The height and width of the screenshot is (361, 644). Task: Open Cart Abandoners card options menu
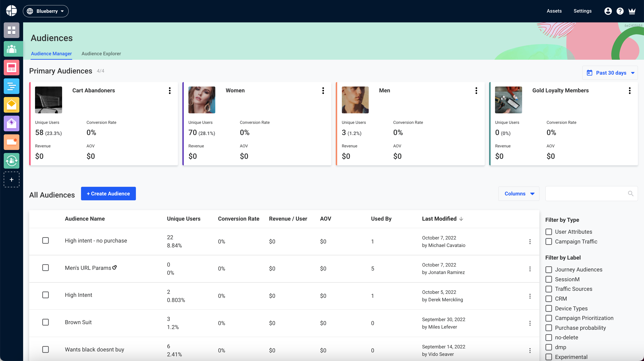(170, 90)
